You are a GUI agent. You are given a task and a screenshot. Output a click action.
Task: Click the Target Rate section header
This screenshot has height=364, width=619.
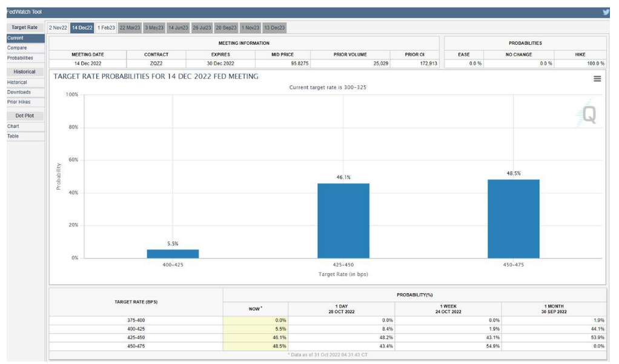(x=24, y=27)
